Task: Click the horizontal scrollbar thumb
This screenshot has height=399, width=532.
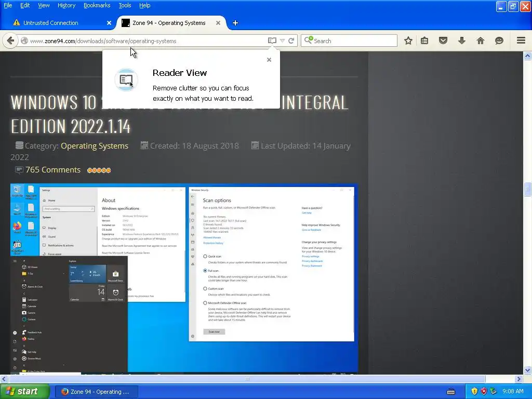Action: pos(247,379)
